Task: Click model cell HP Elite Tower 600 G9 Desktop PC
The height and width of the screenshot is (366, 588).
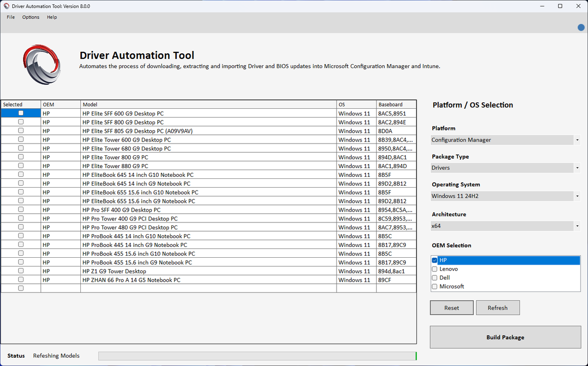Action: click(x=208, y=140)
